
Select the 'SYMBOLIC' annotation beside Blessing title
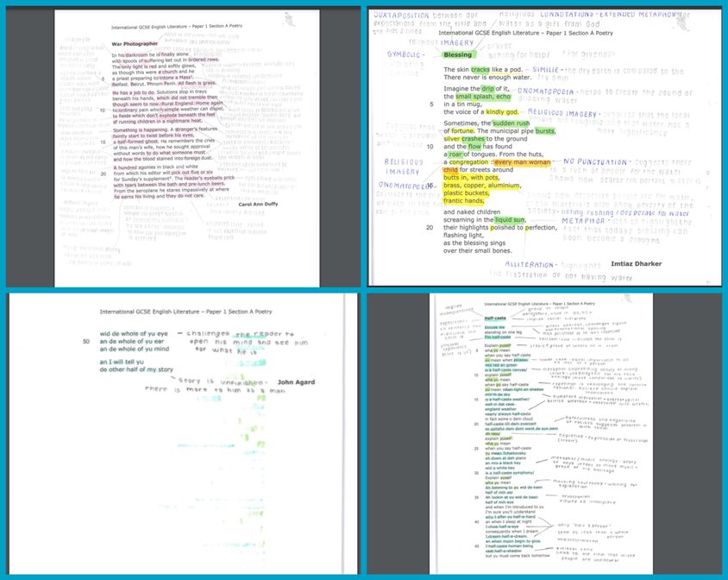pyautogui.click(x=405, y=54)
